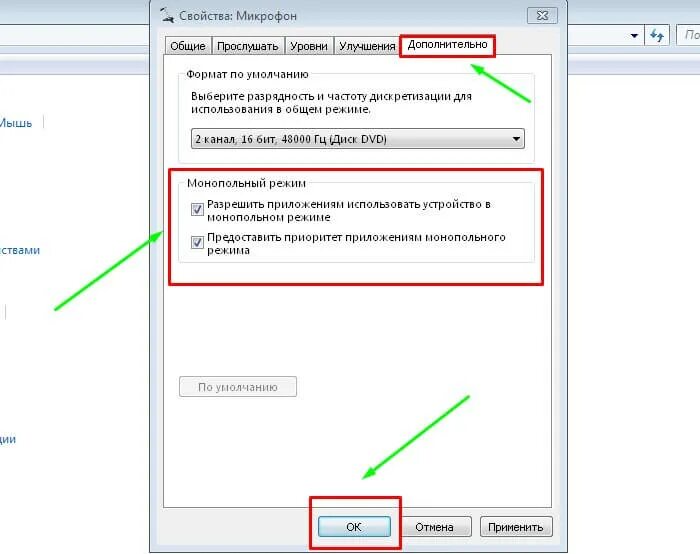This screenshot has height=554, width=700.
Task: Select the Уровни tab
Action: pyautogui.click(x=309, y=46)
